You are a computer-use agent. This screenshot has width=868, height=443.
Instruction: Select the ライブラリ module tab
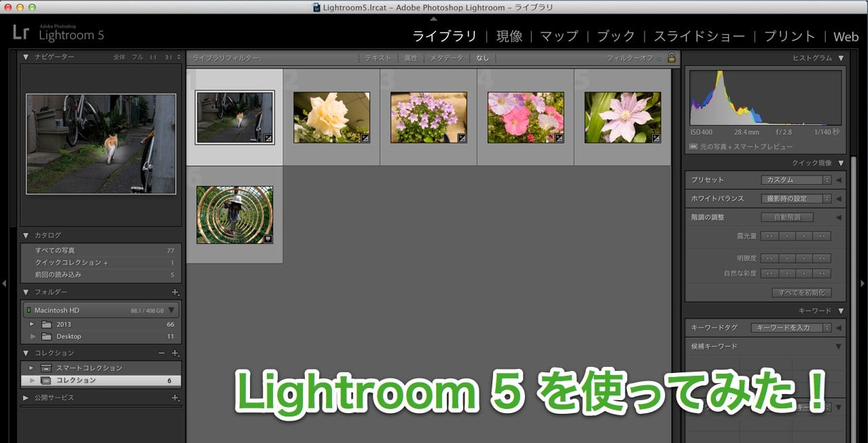pyautogui.click(x=445, y=36)
